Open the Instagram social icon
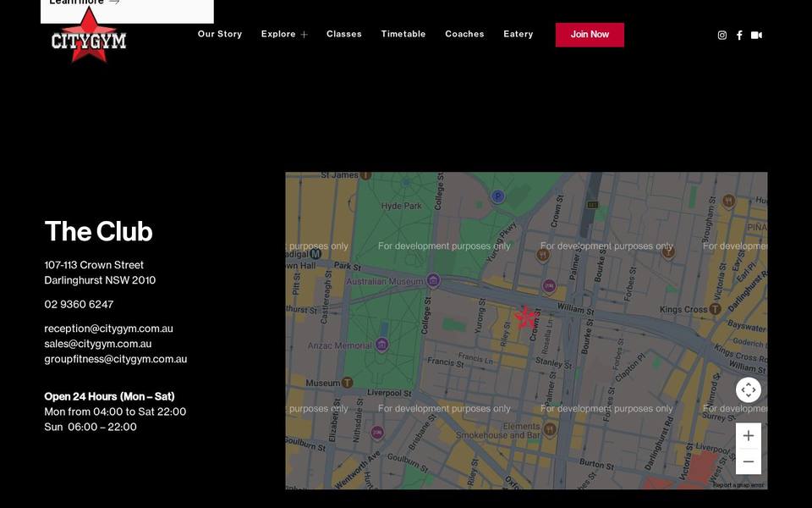Image resolution: width=812 pixels, height=508 pixels. (x=721, y=36)
